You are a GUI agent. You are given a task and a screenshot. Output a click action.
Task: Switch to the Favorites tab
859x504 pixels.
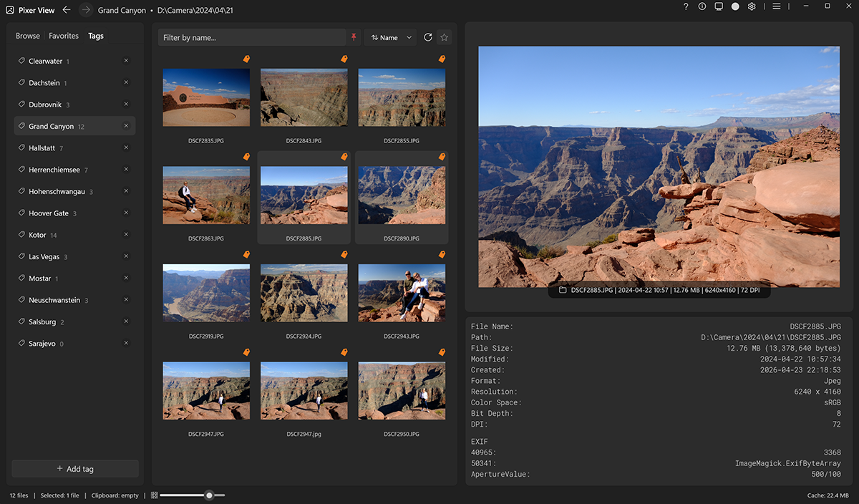[x=63, y=35]
